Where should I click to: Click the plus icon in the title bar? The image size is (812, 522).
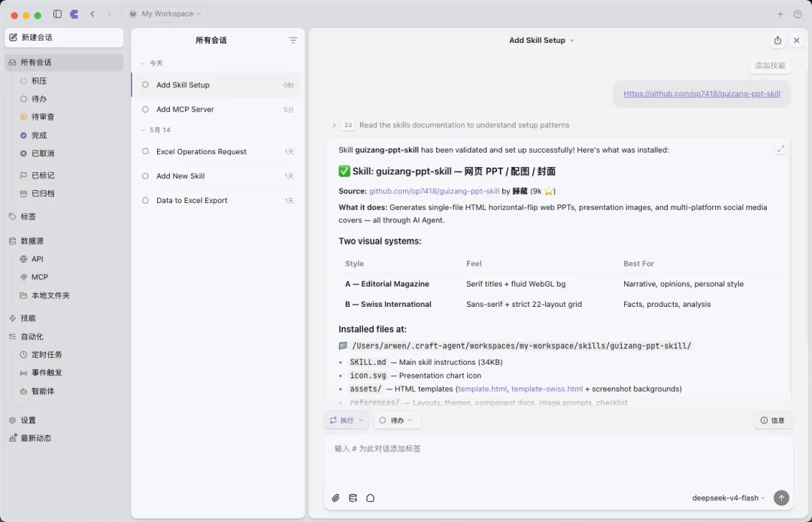pos(780,14)
